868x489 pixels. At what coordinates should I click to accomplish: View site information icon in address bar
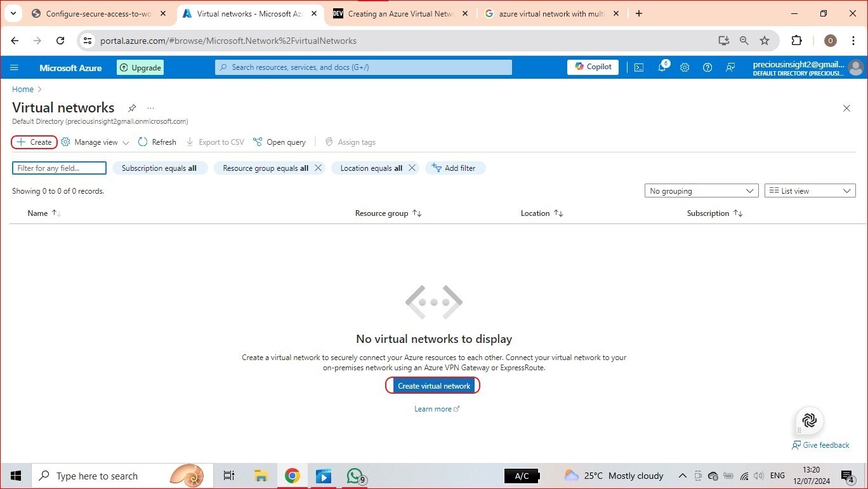[88, 41]
